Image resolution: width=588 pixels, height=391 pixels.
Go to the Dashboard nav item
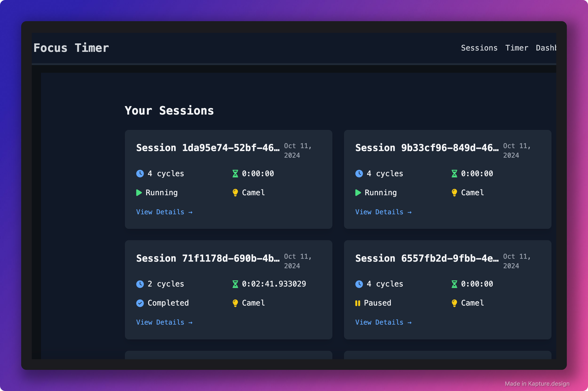pos(546,48)
